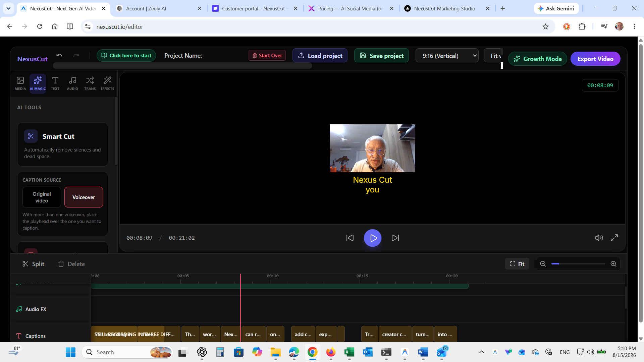Viewport: 644px width, 362px height.
Task: Open the Trans transitions panel
Action: (90, 83)
